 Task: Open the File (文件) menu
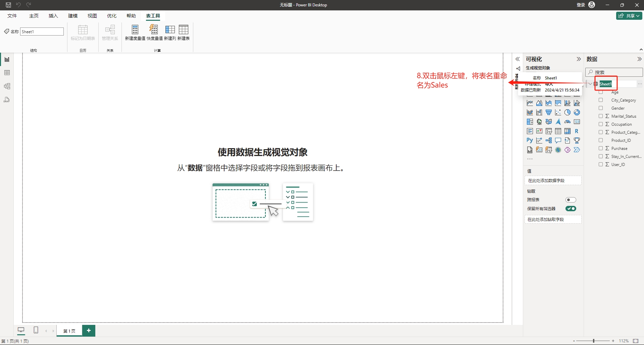(12, 16)
